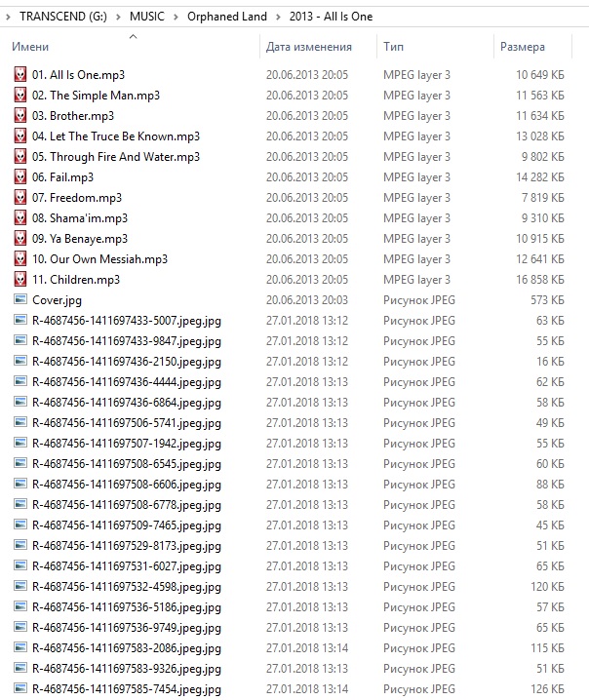Click the icon next to 11. Children.mp3
This screenshot has height=700, width=589.
(x=20, y=280)
